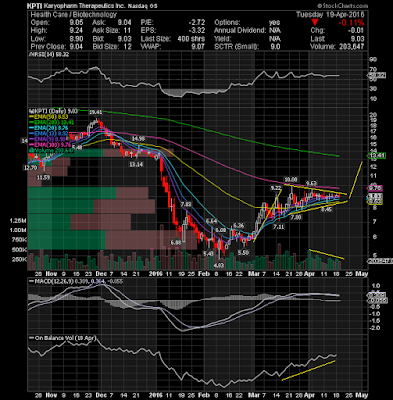Click the purple EMA(5) legend entry
This screenshot has height=400, width=393.
(48, 139)
